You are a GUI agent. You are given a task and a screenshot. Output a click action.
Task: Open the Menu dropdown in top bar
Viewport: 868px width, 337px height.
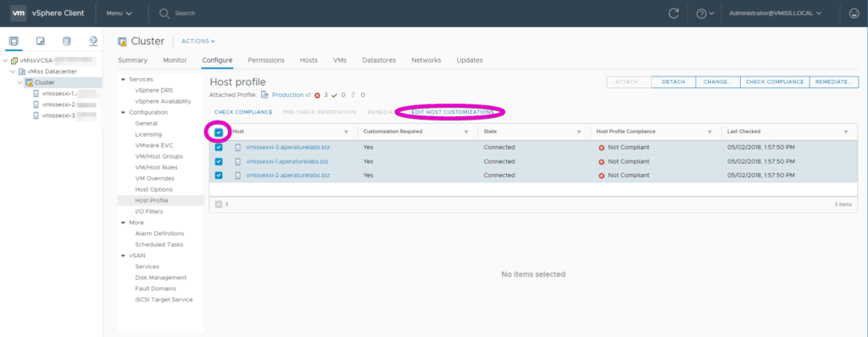(x=119, y=14)
